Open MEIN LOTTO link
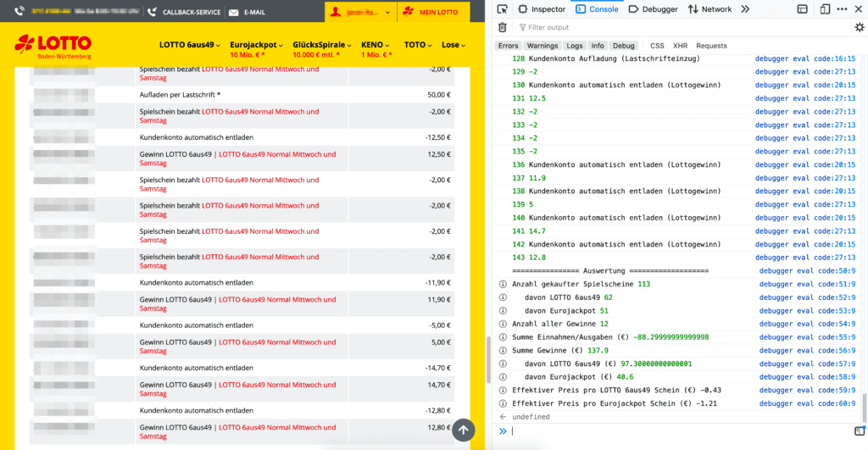This screenshot has height=450, width=868. tap(433, 12)
